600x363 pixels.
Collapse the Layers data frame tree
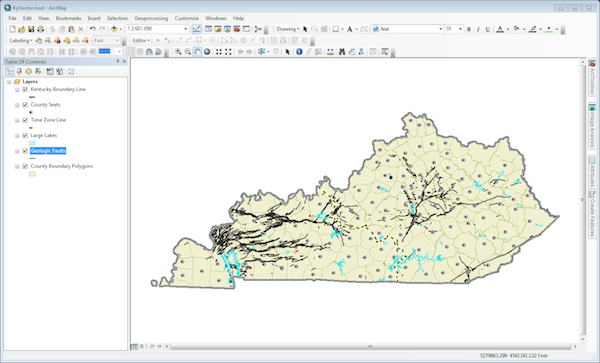click(x=9, y=82)
